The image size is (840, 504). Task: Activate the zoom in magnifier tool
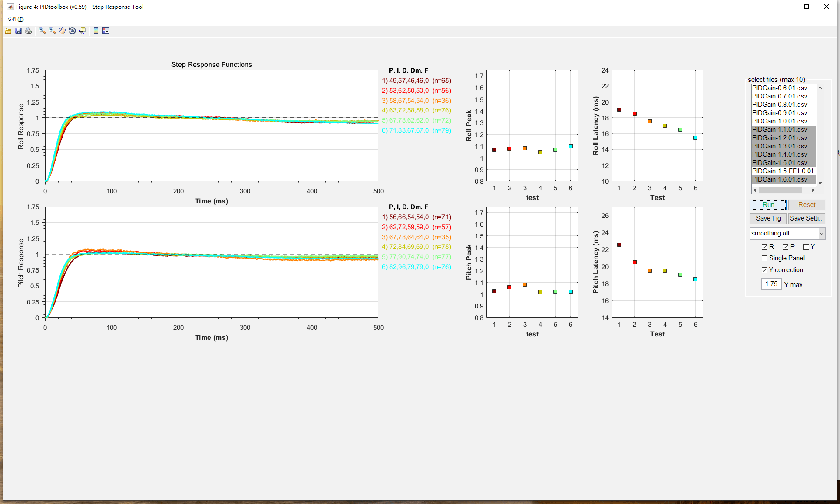(42, 31)
